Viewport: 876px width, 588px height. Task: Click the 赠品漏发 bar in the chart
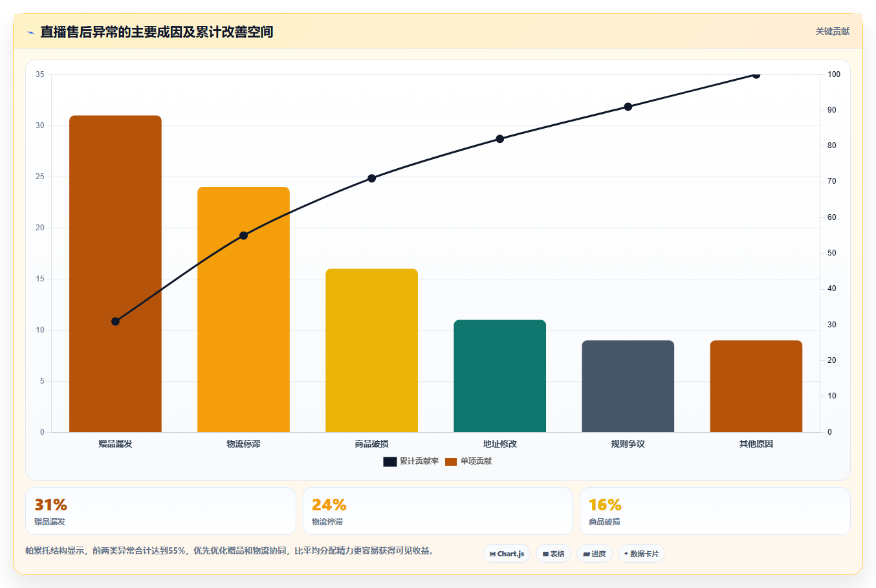[x=115, y=274]
